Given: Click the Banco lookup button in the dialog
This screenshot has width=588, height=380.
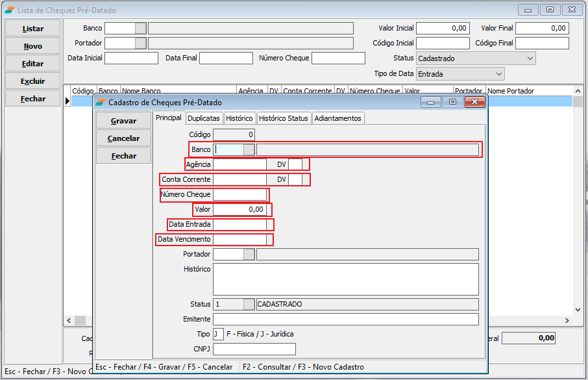Looking at the screenshot, I should point(249,149).
